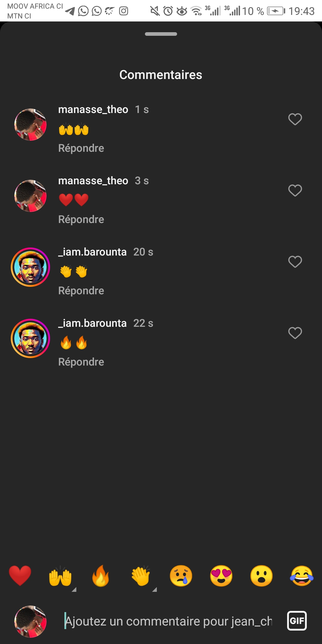This screenshot has height=644, width=322.
Task: Reply to _iam.barounta's fire comment
Action: (x=81, y=362)
